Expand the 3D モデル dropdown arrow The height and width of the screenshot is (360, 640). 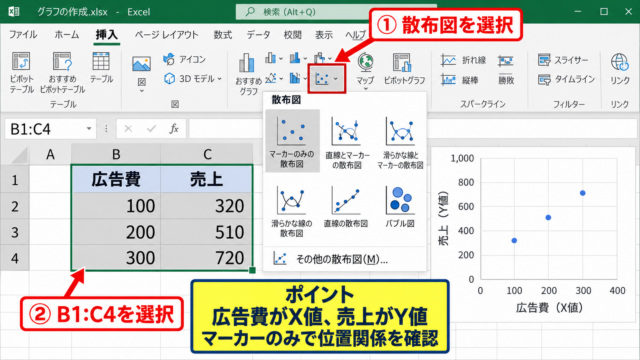[x=220, y=79]
